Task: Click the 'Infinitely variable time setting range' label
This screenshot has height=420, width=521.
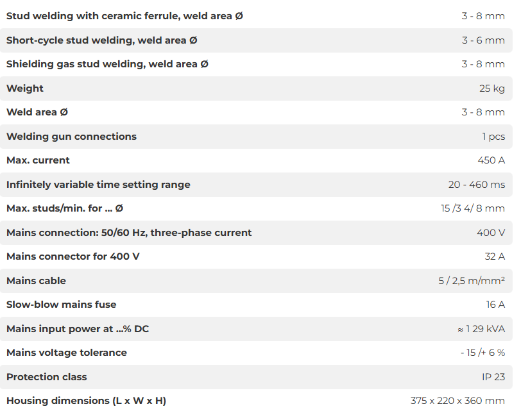Action: coord(98,185)
